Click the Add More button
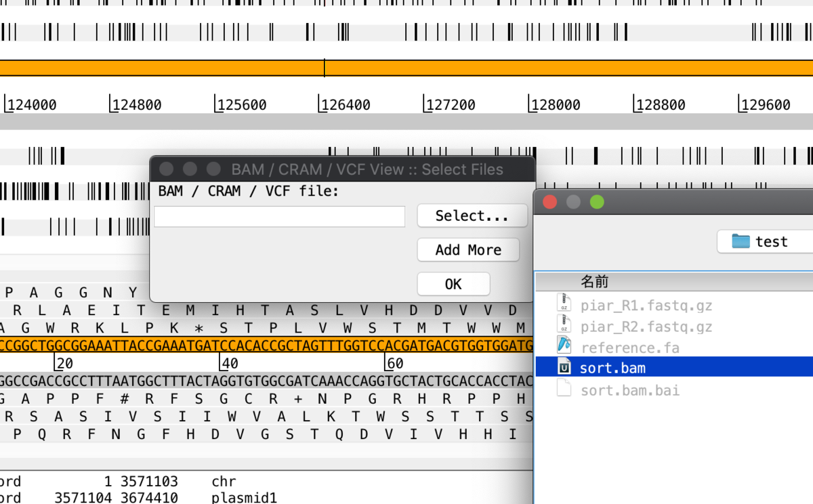This screenshot has width=813, height=504. (468, 250)
